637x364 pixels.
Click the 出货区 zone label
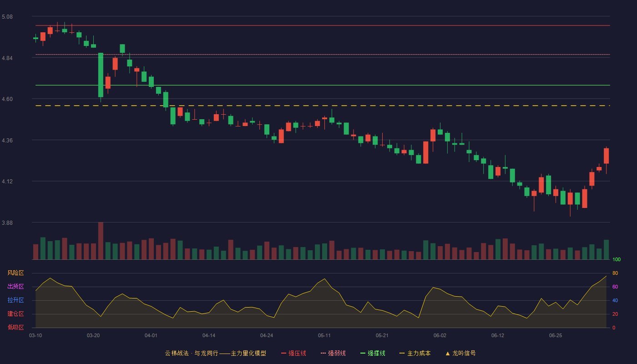[x=15, y=287]
